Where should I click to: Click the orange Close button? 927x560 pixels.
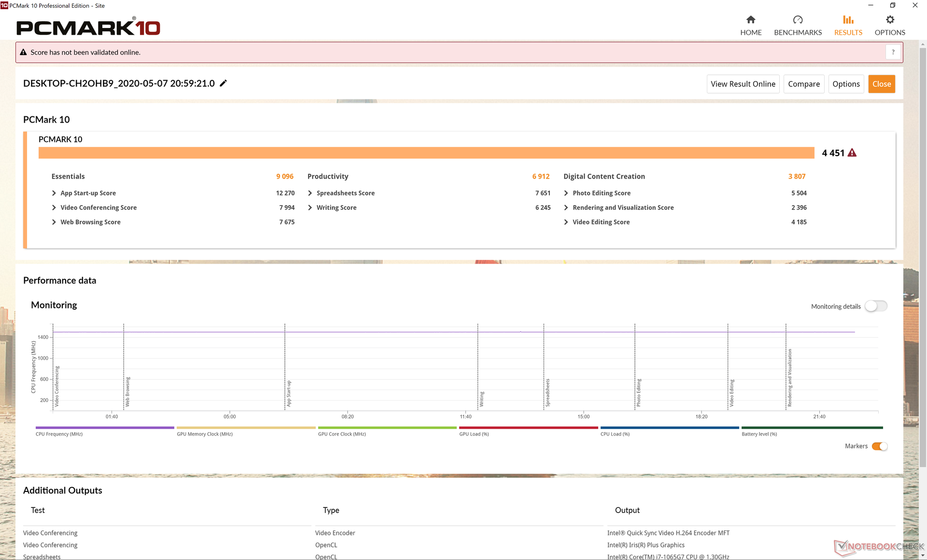click(881, 84)
